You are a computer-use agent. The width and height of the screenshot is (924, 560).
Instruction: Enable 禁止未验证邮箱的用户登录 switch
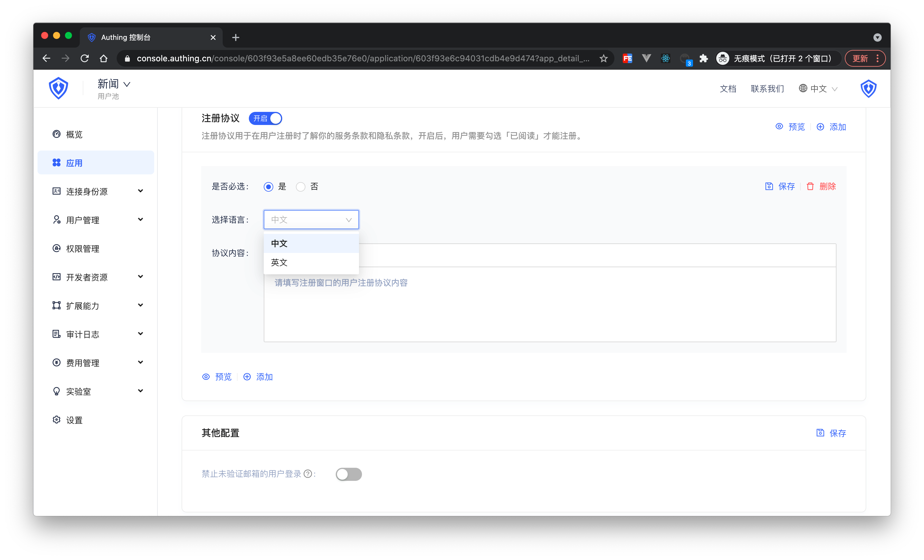coord(348,474)
